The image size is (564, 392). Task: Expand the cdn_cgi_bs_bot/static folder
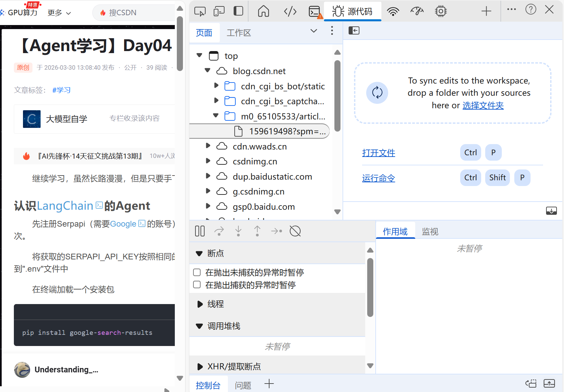click(216, 86)
